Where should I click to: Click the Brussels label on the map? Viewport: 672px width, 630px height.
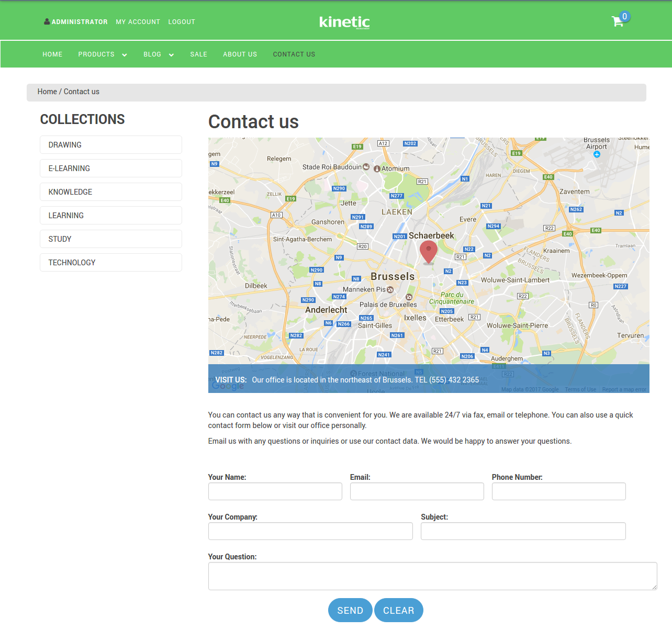pyautogui.click(x=393, y=276)
